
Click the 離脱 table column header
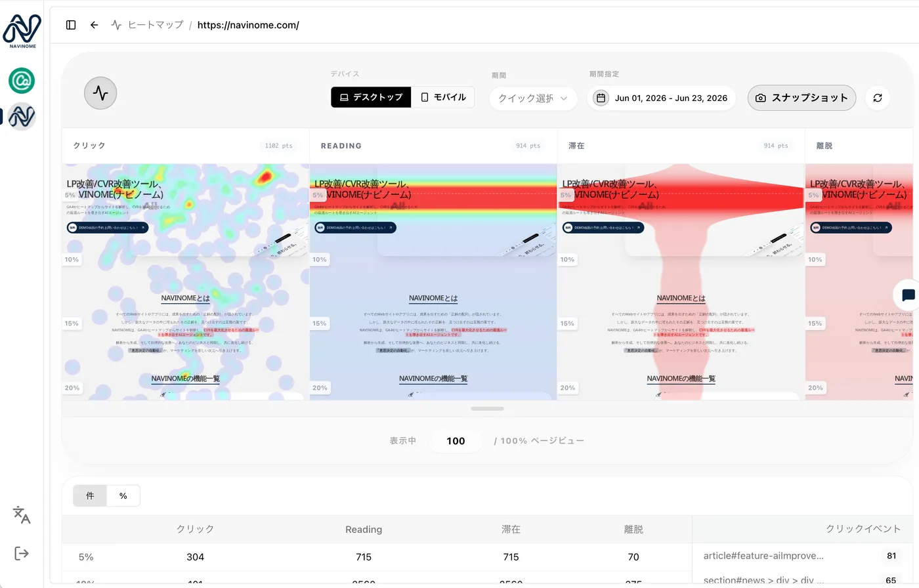(x=633, y=529)
